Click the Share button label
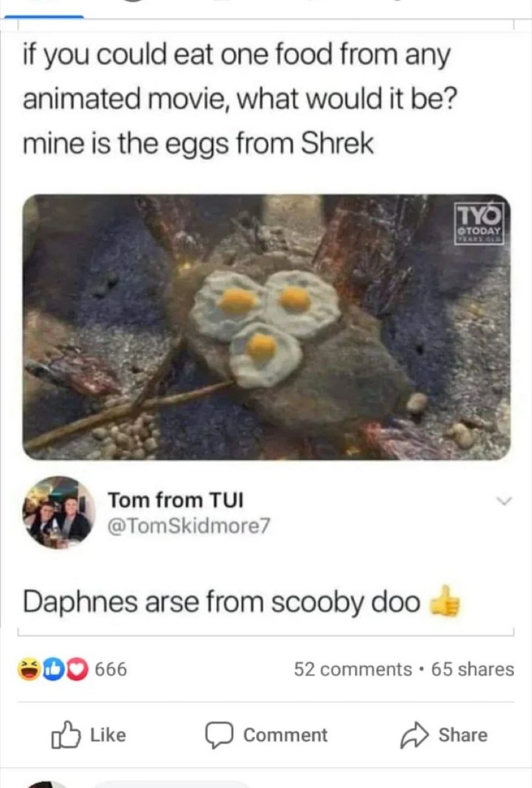The height and width of the screenshot is (788, 532). (463, 735)
